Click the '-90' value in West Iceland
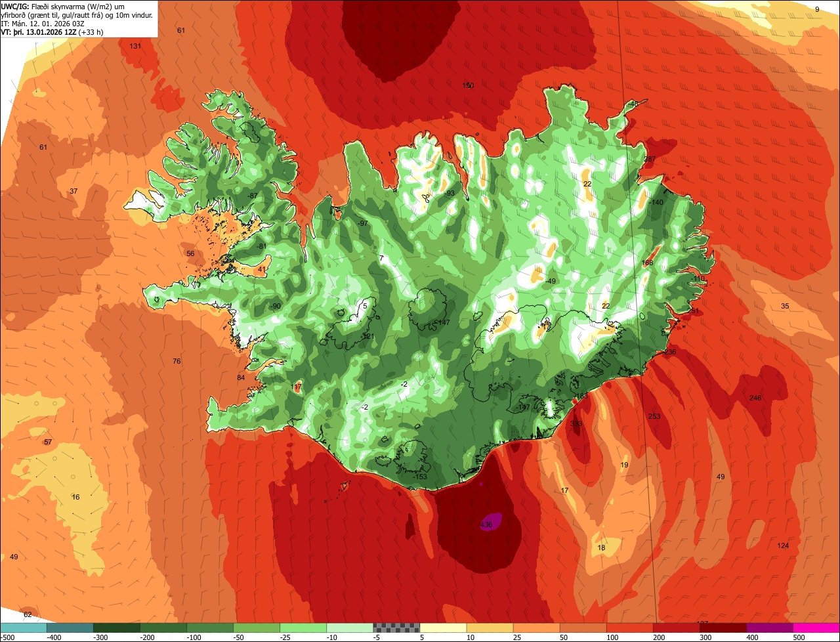Viewport: 840px width, 642px height. pyautogui.click(x=275, y=306)
